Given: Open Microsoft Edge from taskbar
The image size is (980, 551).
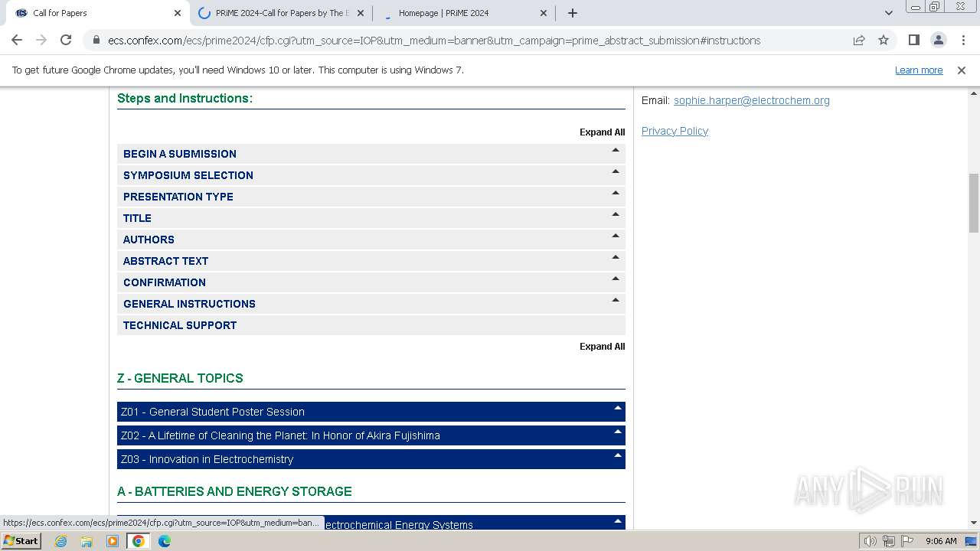Looking at the screenshot, I should pyautogui.click(x=165, y=541).
